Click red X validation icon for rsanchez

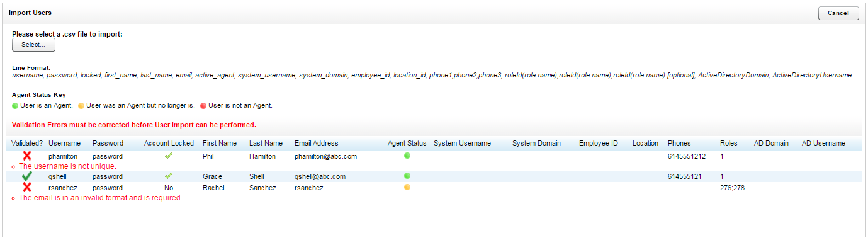pyautogui.click(x=27, y=187)
